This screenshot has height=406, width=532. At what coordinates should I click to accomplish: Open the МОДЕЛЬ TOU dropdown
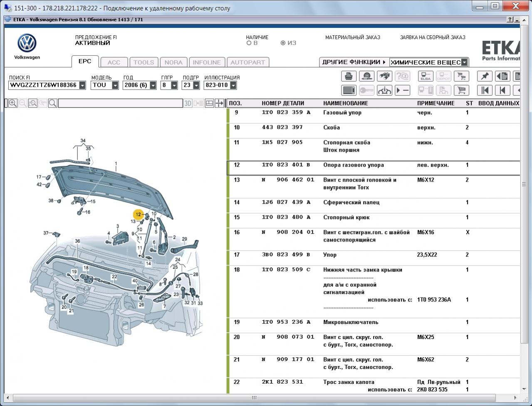(115, 85)
